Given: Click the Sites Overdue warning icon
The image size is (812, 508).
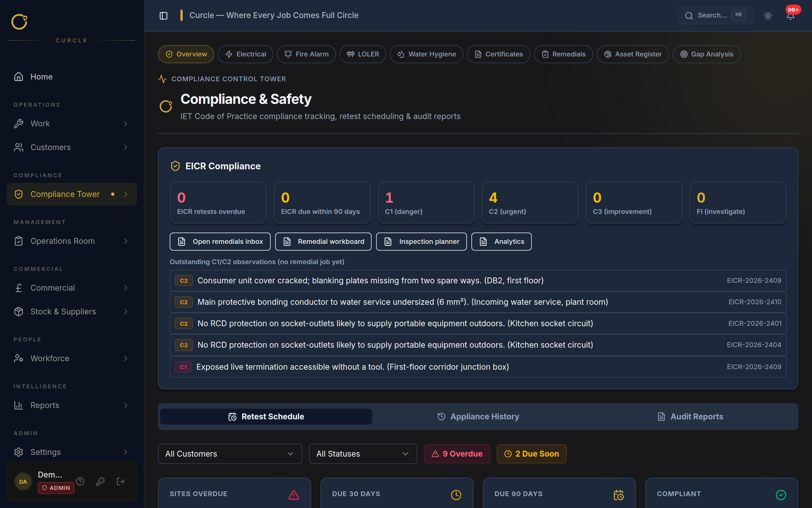Looking at the screenshot, I should [294, 495].
